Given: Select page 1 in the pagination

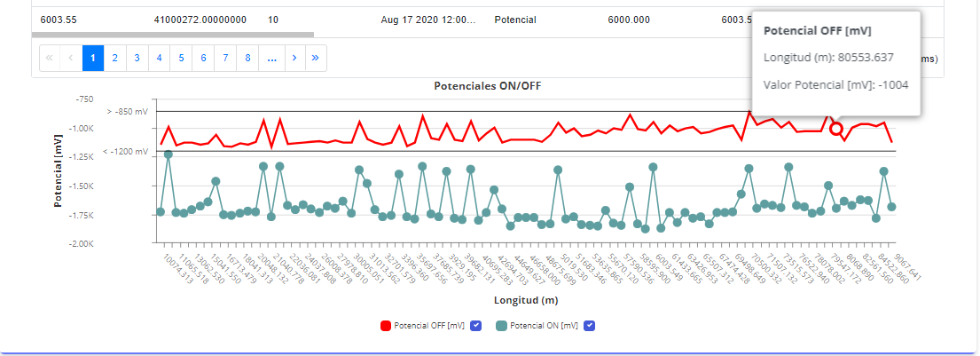Looking at the screenshot, I should coord(93,58).
